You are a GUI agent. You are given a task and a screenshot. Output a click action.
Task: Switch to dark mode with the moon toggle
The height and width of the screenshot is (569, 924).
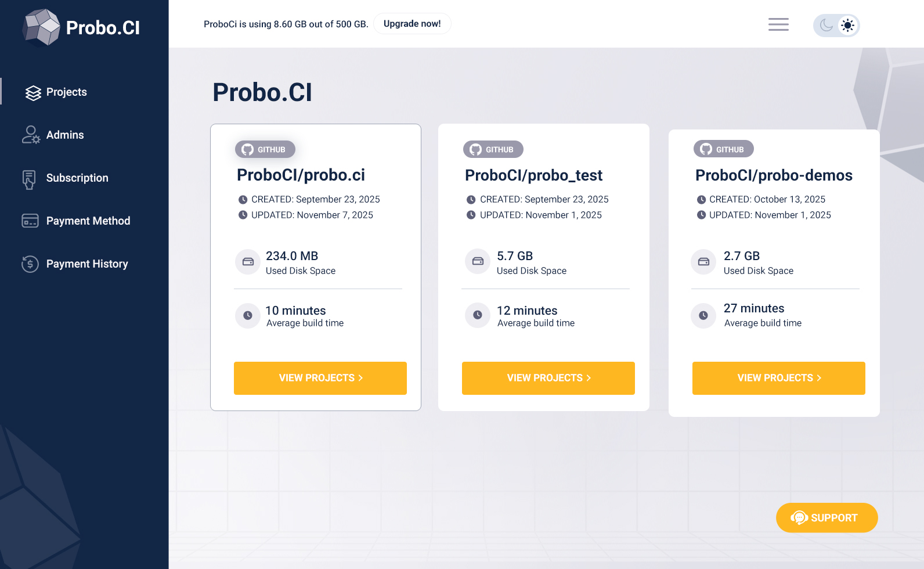click(x=825, y=25)
